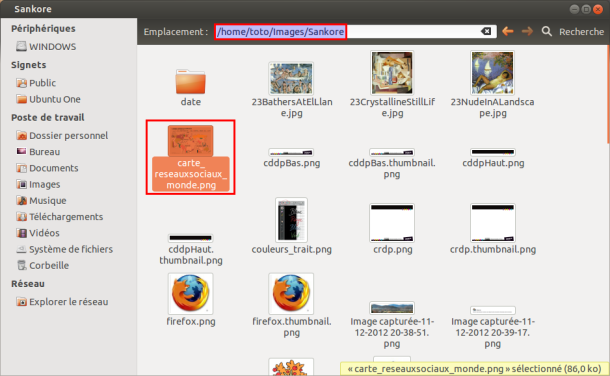Click the Poste de travail heading
Image resolution: width=610 pixels, height=376 pixels.
(47, 117)
